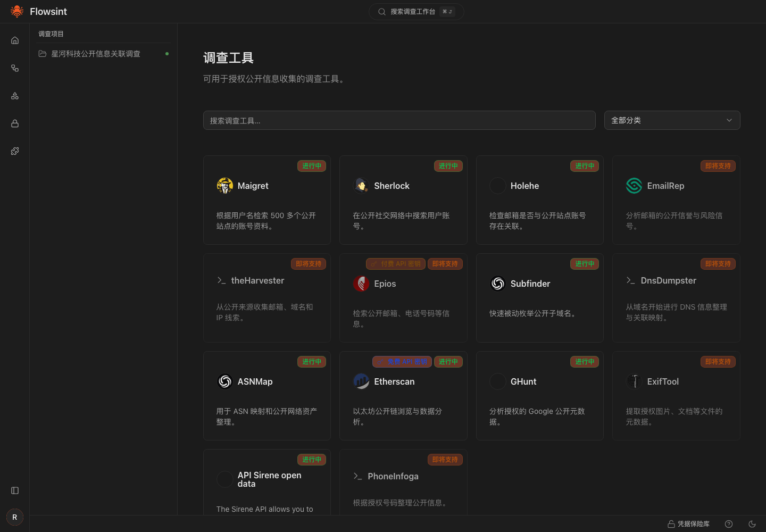Click the 调查项目 panel header
The image size is (766, 532).
click(x=51, y=34)
